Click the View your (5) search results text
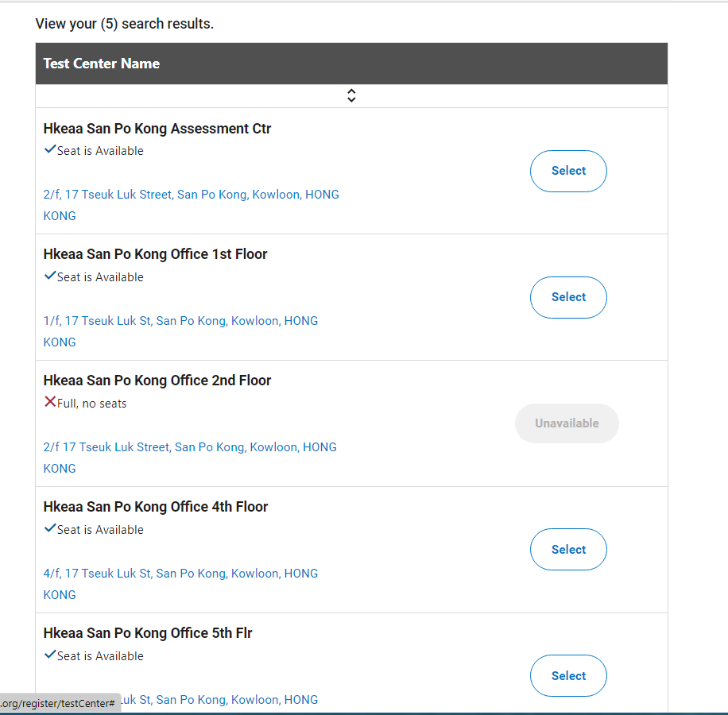The height and width of the screenshot is (715, 728). (125, 24)
